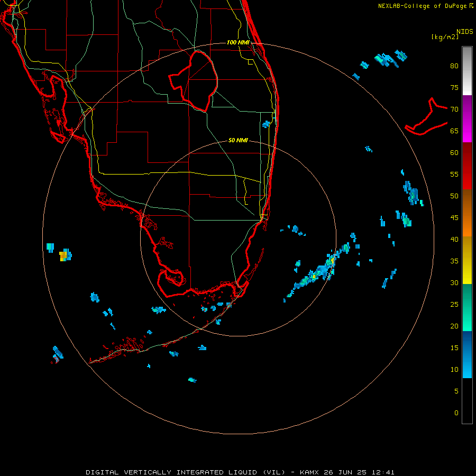Click the yellow-orange VIL cell in the Gulf

pos(63,255)
